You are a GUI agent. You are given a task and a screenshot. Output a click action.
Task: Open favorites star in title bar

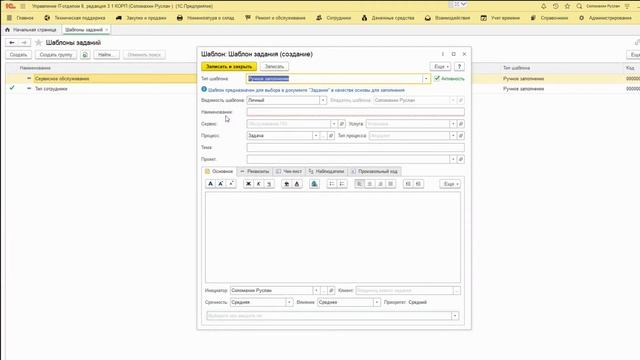567,6
